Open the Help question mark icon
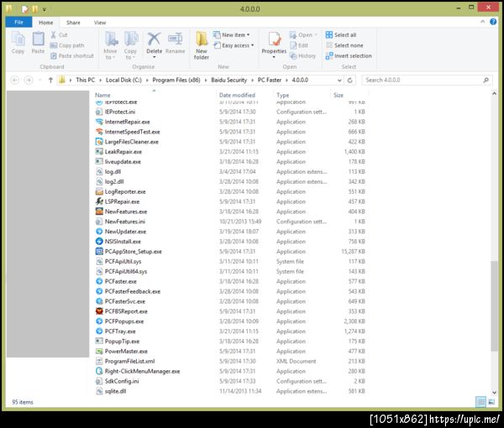Viewport: 504px width, 428px height. (493, 22)
